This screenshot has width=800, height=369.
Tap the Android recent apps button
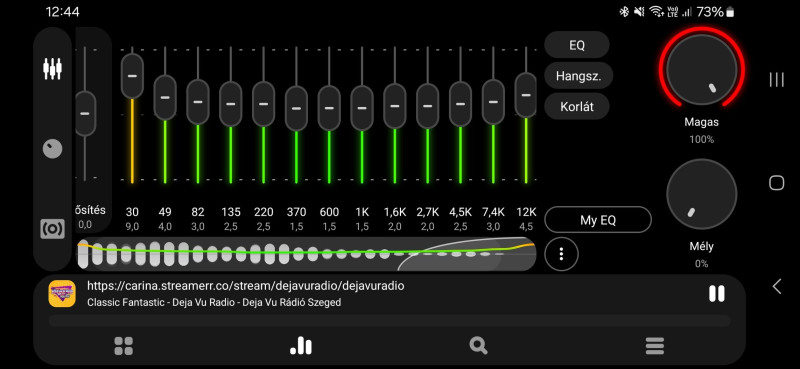(777, 80)
